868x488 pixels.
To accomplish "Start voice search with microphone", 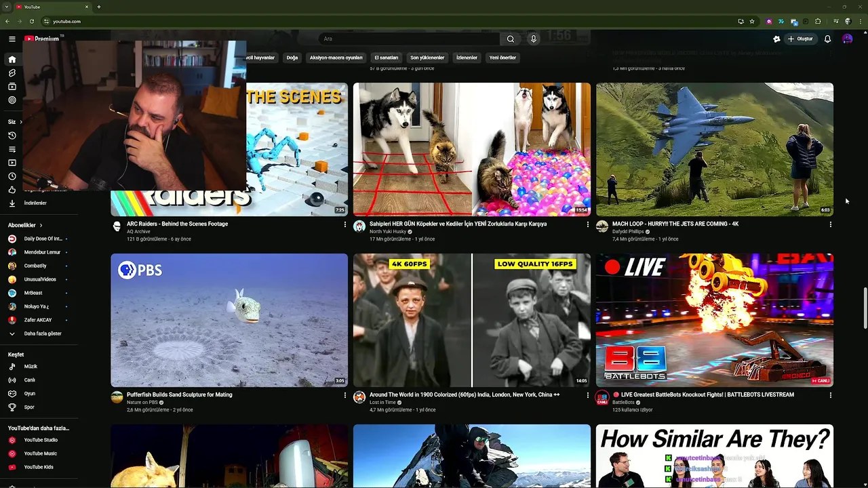I will pyautogui.click(x=534, y=39).
